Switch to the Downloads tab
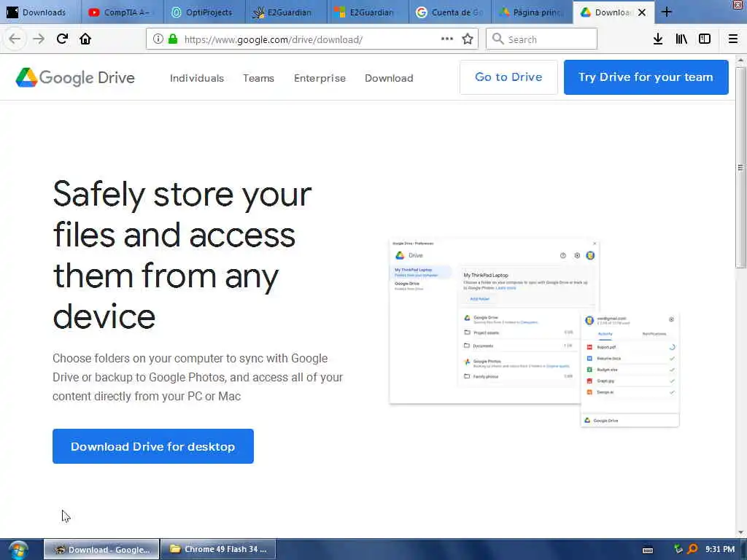The image size is (747, 560). (x=41, y=12)
